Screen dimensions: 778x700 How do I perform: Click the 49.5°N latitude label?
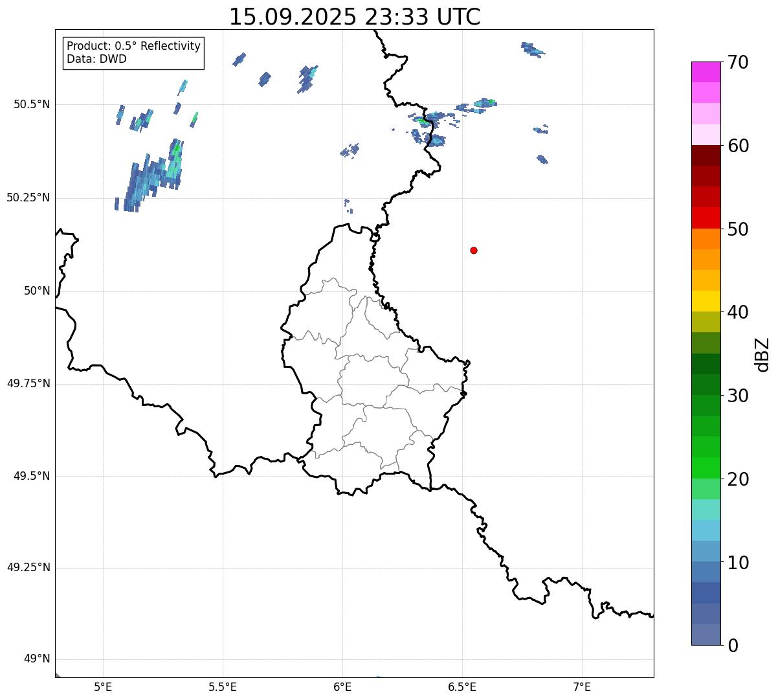(x=32, y=476)
